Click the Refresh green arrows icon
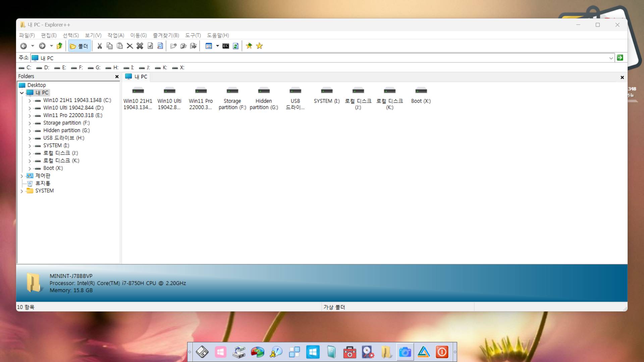The width and height of the screenshot is (644, 362). [x=236, y=46]
